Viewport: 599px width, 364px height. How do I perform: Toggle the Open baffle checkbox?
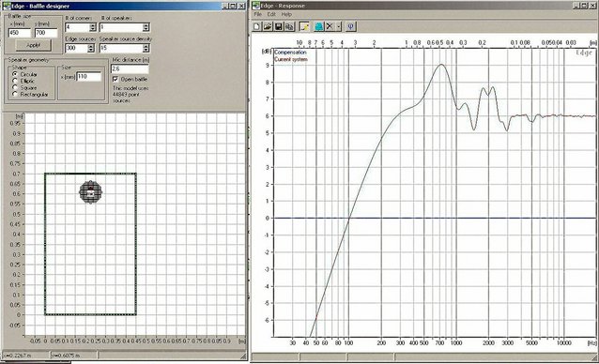(x=115, y=79)
